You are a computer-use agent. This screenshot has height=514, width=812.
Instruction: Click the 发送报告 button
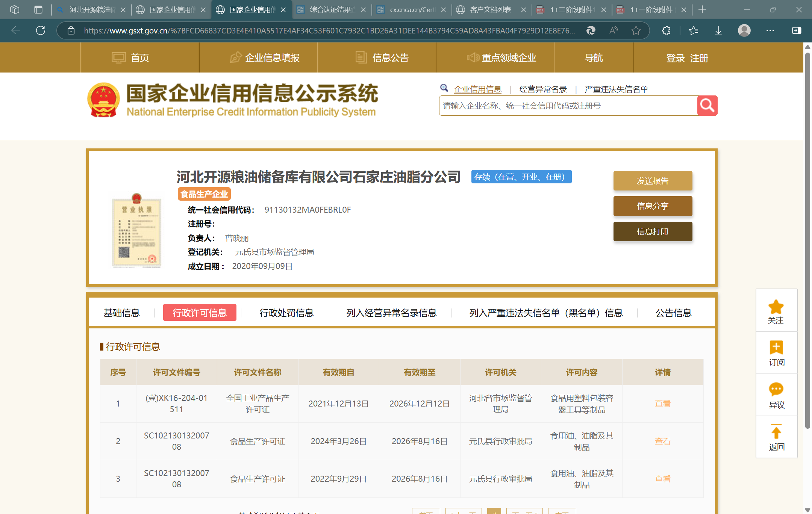pos(653,181)
